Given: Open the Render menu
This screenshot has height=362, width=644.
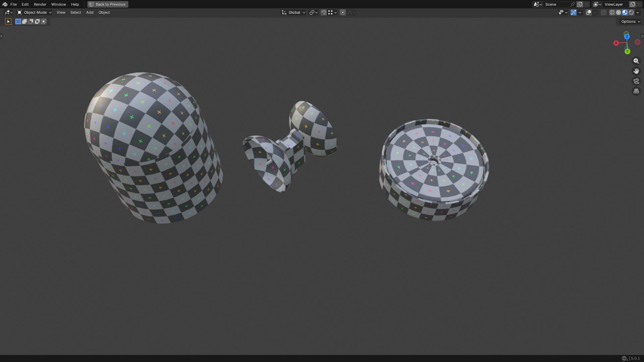Looking at the screenshot, I should 40,4.
